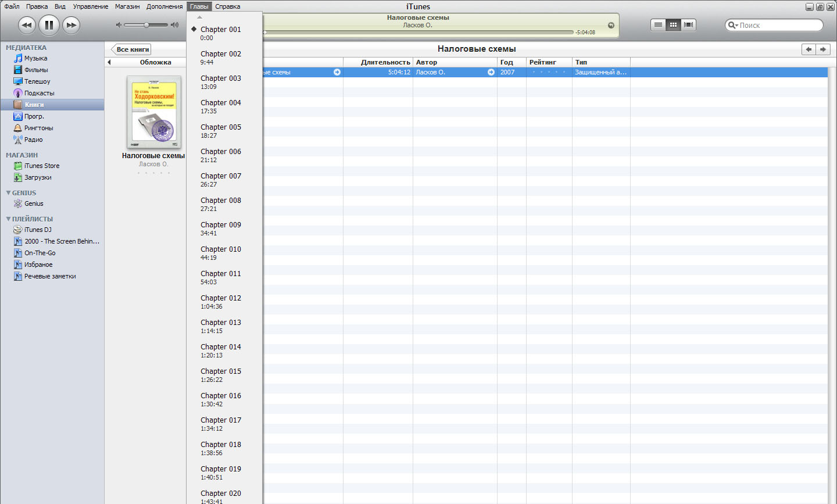The image size is (837, 504).
Task: Click the Previous track rewind button
Action: pos(27,25)
